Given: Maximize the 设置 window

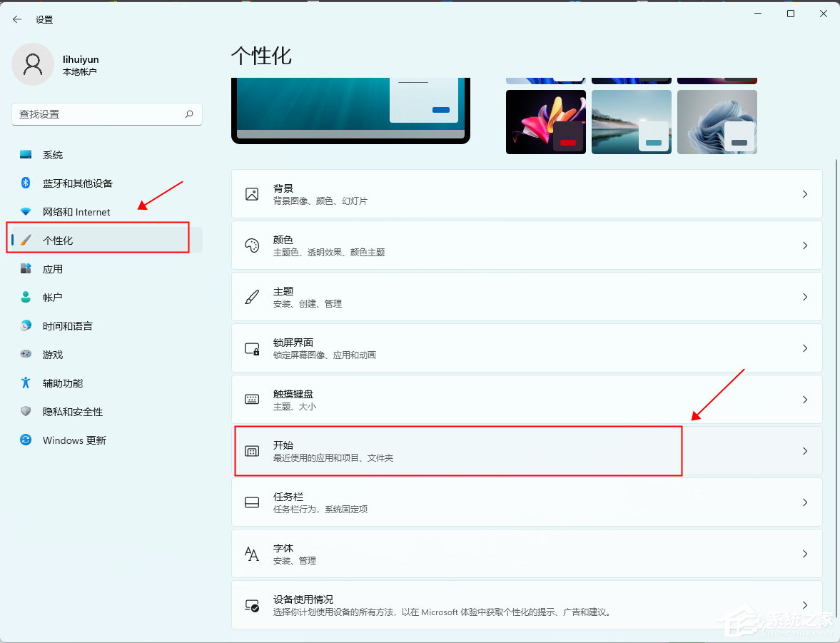Looking at the screenshot, I should (x=791, y=14).
